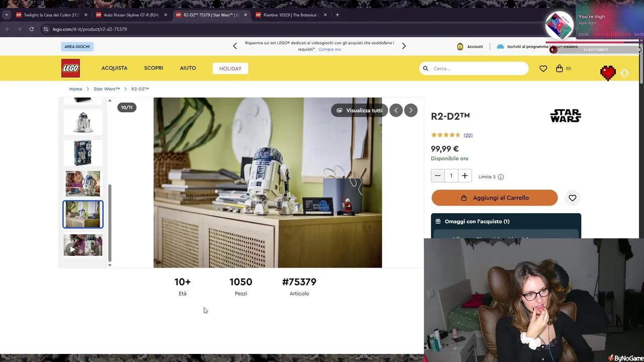Click the #75379 article number
The image size is (644, 362).
299,282
